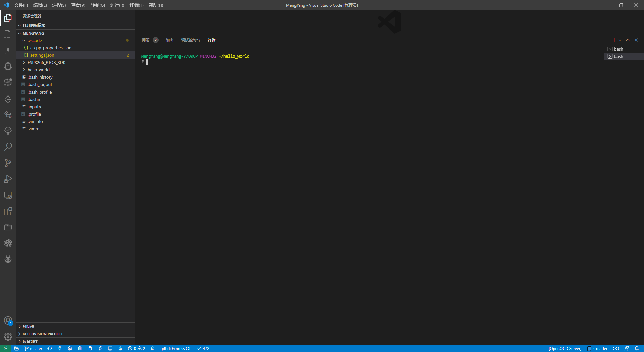Screen dimensions: 644x352
Task: Collapse the MENGYANG folder section
Action: click(75, 33)
